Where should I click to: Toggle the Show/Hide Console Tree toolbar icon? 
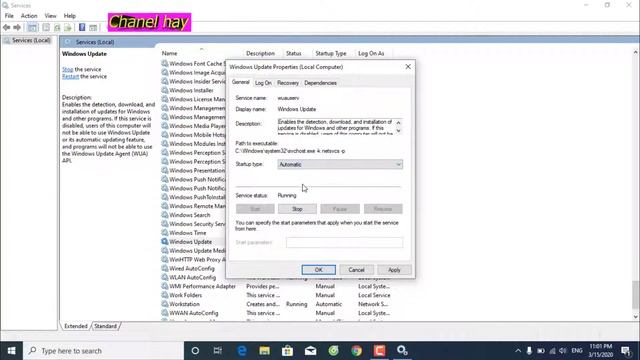coord(32,27)
